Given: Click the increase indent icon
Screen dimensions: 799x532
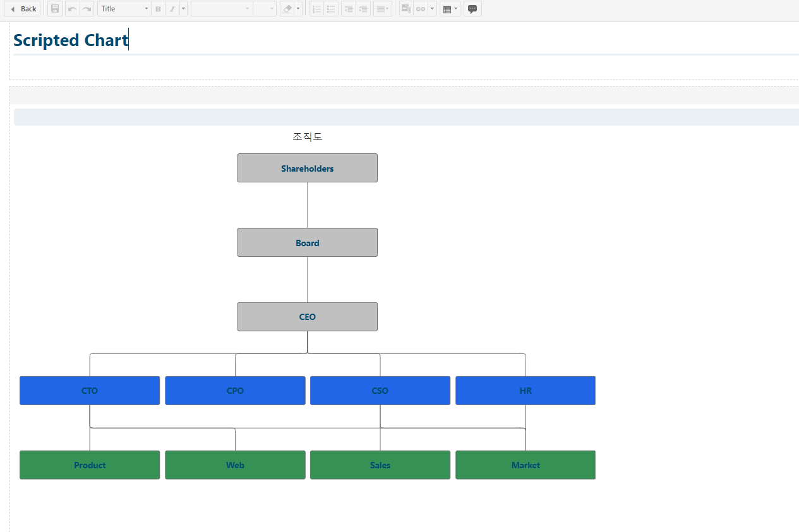Looking at the screenshot, I should coord(363,9).
